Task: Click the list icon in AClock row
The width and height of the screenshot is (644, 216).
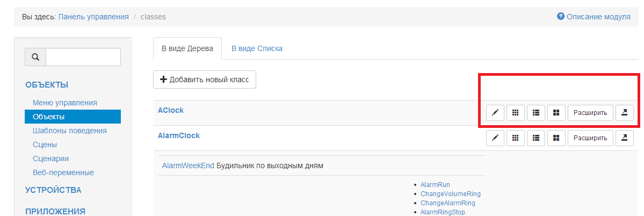Action: tap(536, 113)
